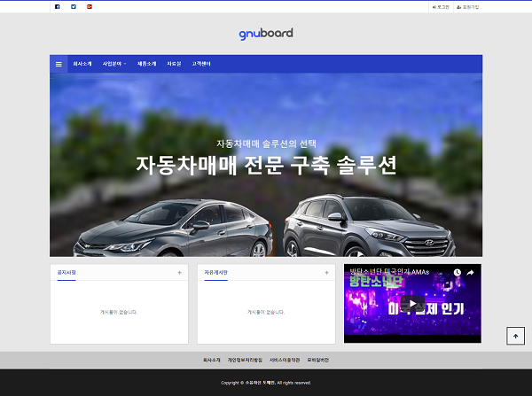Click the scroll-to-top arrow button
532x396 pixels.
pos(516,335)
